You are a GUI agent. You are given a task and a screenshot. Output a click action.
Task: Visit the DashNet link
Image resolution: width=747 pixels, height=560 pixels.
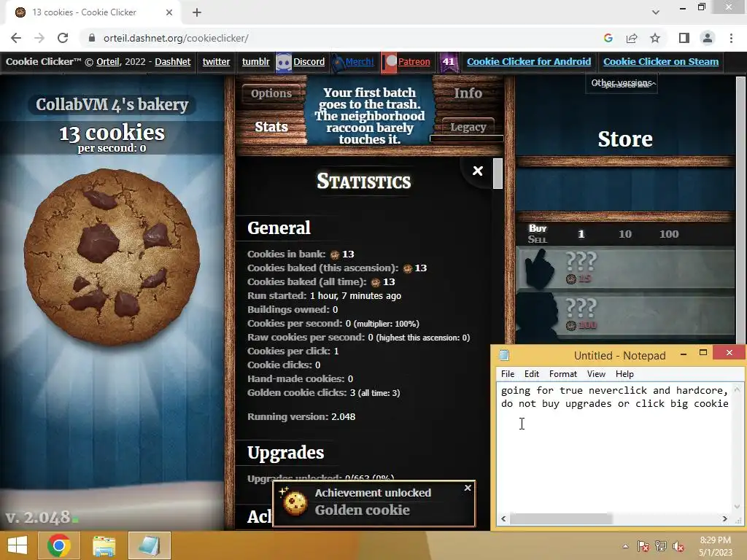pyautogui.click(x=172, y=62)
